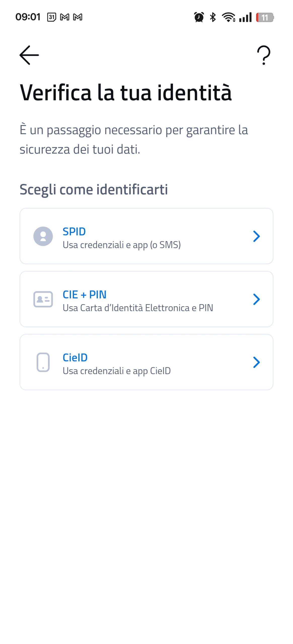Tap the first Gmail notification icon

(x=65, y=17)
